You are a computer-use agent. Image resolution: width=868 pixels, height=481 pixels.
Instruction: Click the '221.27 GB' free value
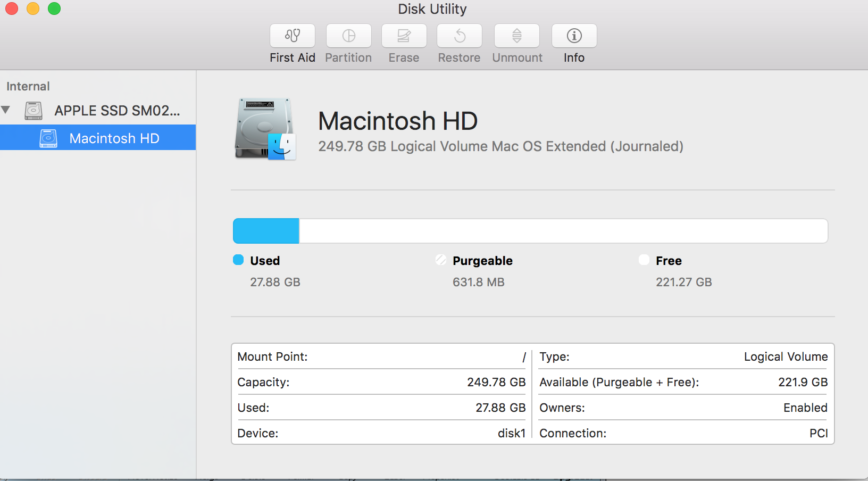tap(683, 282)
